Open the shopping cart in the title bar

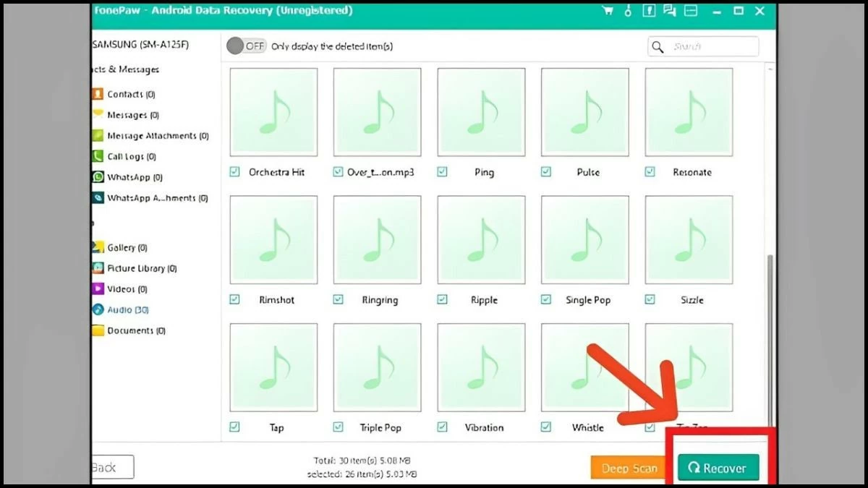608,11
